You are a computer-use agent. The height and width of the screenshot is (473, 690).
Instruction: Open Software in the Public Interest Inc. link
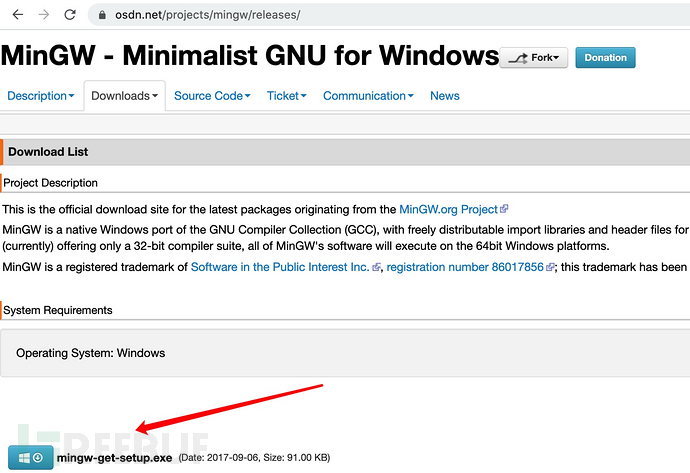pos(280,267)
